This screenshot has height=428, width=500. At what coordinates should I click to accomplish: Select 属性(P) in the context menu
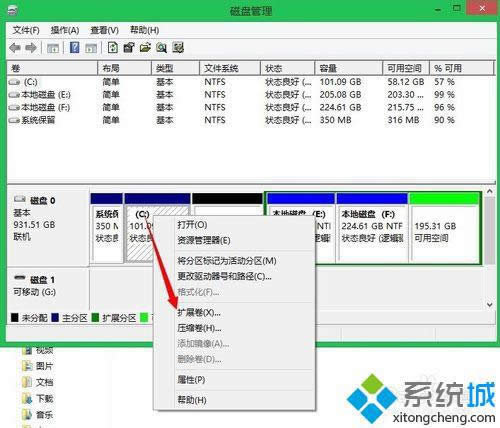point(191,380)
